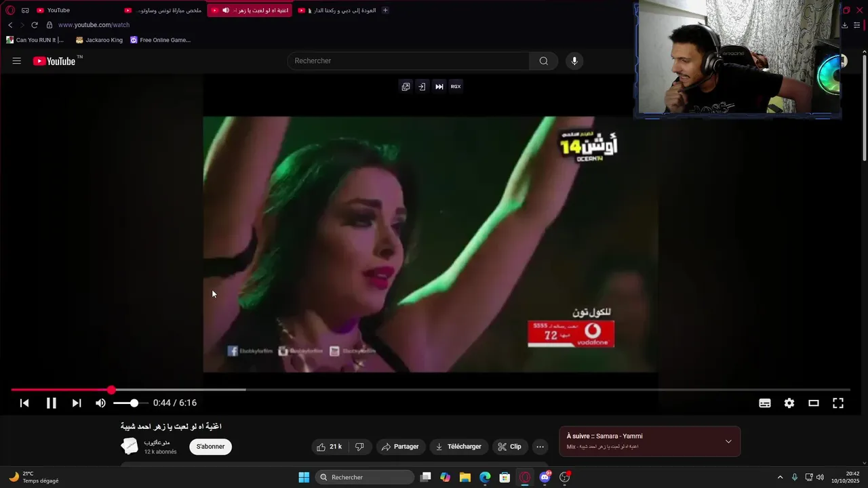
Task: Open the tray microphone icon
Action: pos(795,477)
